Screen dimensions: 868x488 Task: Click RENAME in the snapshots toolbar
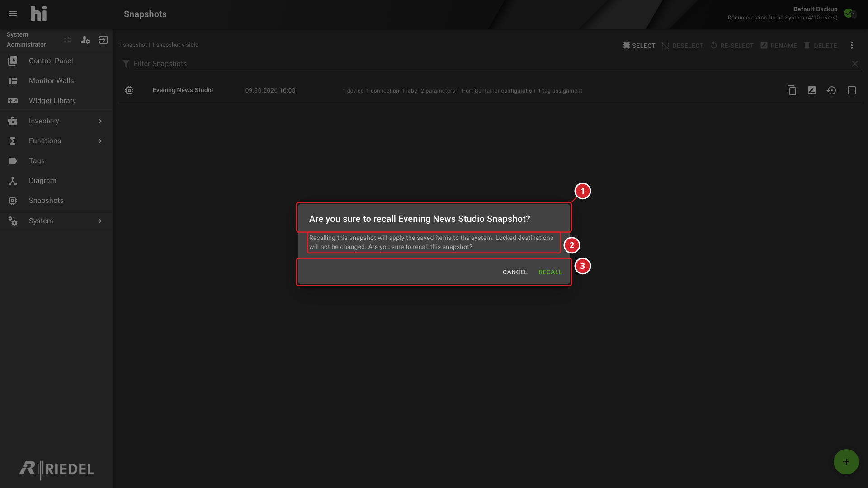pyautogui.click(x=778, y=46)
